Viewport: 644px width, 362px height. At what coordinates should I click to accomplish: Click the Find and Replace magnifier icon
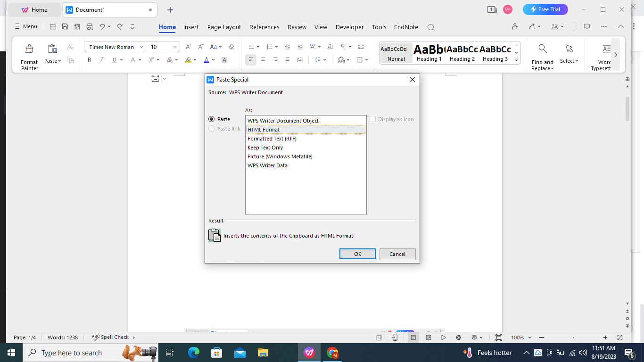[543, 49]
